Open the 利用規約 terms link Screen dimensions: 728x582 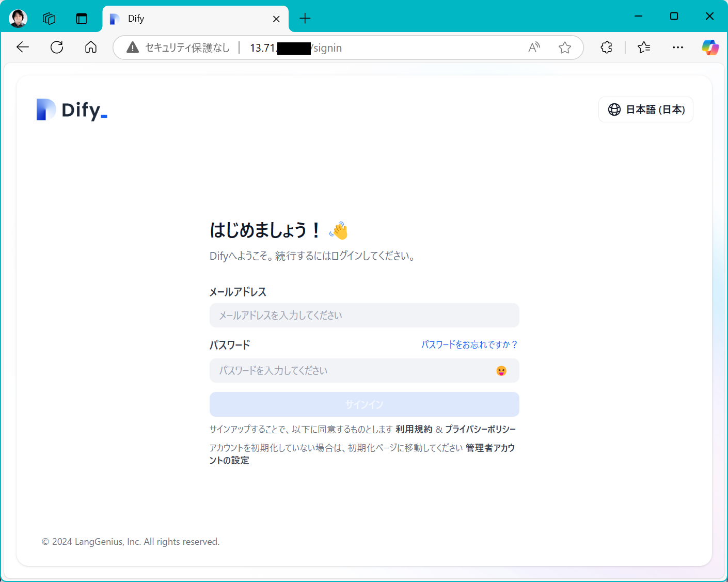414,429
